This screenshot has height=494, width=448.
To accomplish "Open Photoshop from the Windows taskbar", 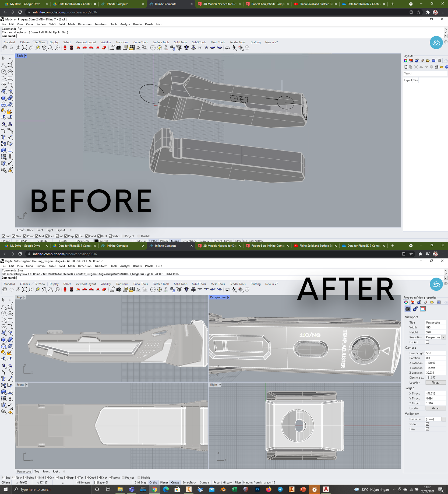I will pyautogui.click(x=257, y=489).
